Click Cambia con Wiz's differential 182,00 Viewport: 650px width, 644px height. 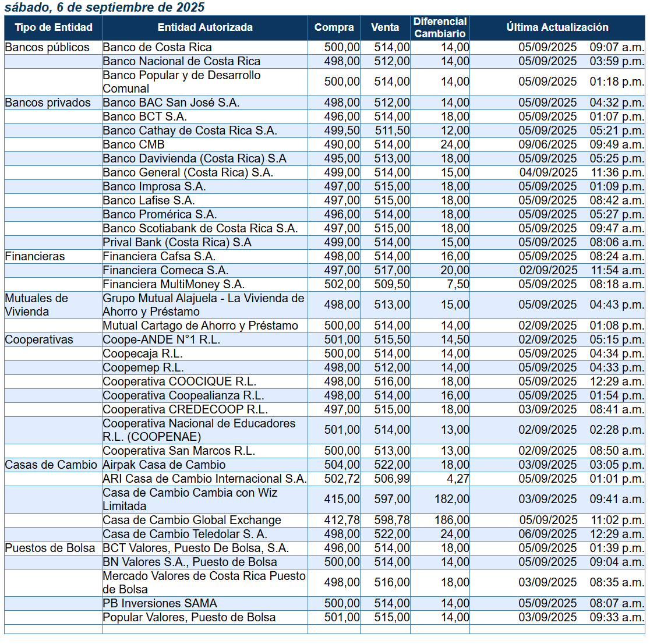(x=452, y=500)
